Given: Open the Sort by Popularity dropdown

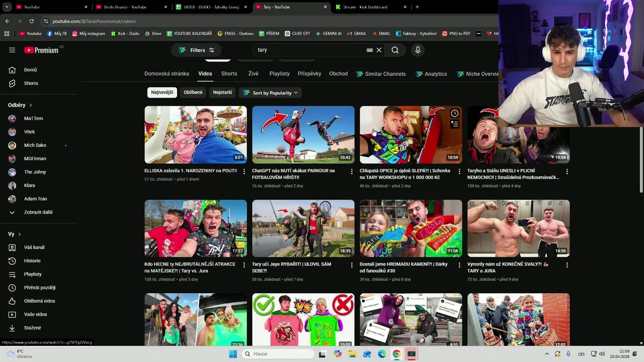Looking at the screenshot, I should coord(271,93).
